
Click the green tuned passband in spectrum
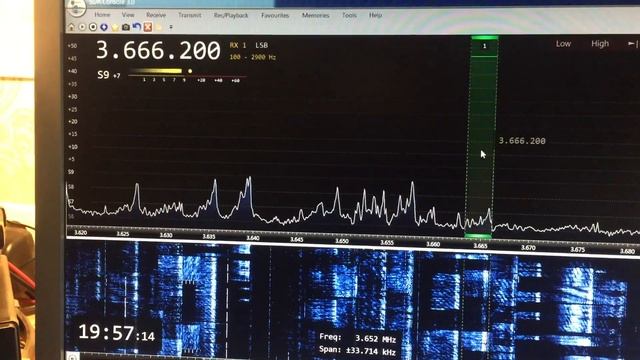point(481,137)
